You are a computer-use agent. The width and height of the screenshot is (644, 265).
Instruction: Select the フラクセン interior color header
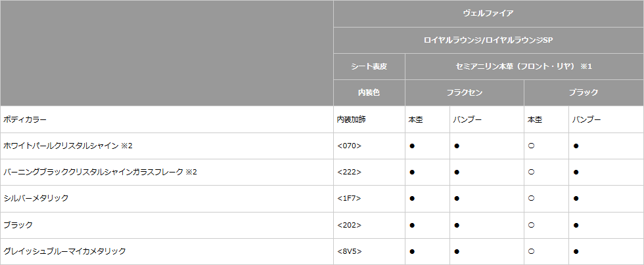tap(464, 92)
